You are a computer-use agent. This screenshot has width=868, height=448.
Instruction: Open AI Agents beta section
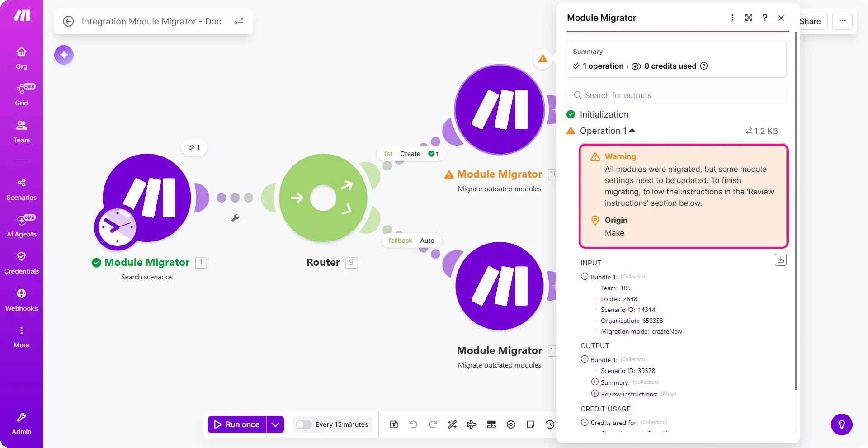point(22,226)
